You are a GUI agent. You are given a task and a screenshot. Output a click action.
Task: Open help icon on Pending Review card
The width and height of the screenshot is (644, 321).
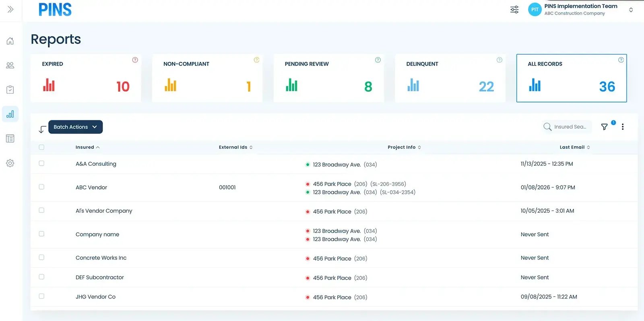click(x=378, y=60)
